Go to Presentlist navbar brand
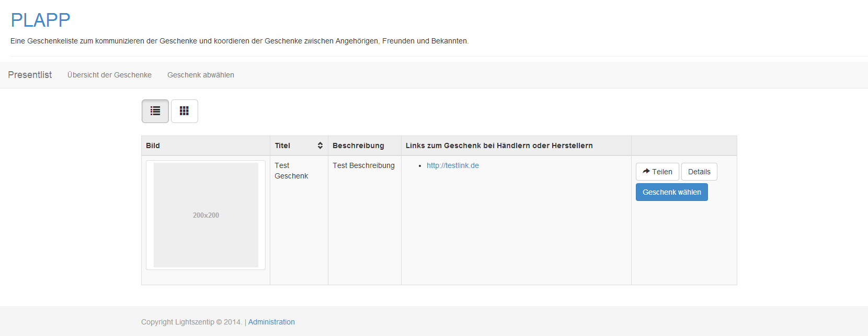This screenshot has width=868, height=336. [30, 75]
